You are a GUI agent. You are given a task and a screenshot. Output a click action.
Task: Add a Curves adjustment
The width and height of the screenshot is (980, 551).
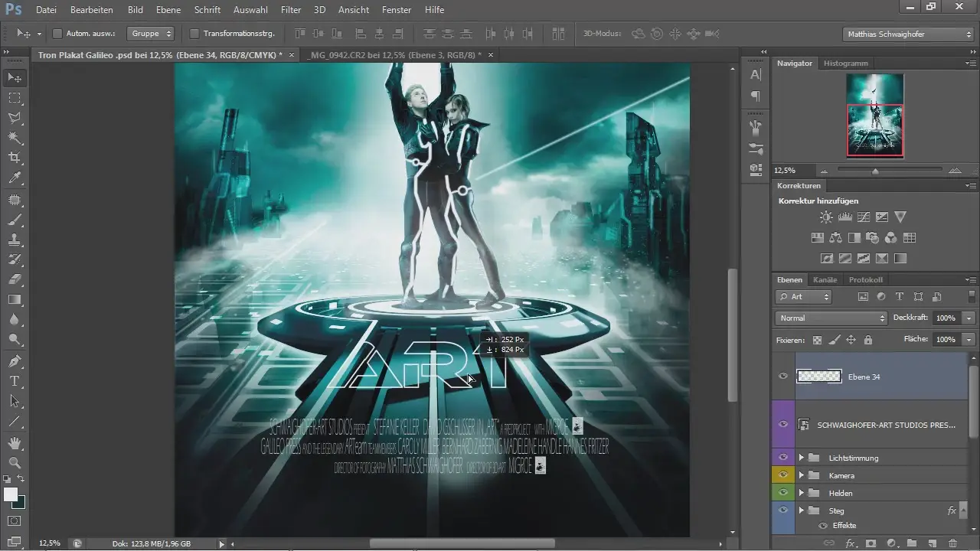click(864, 217)
